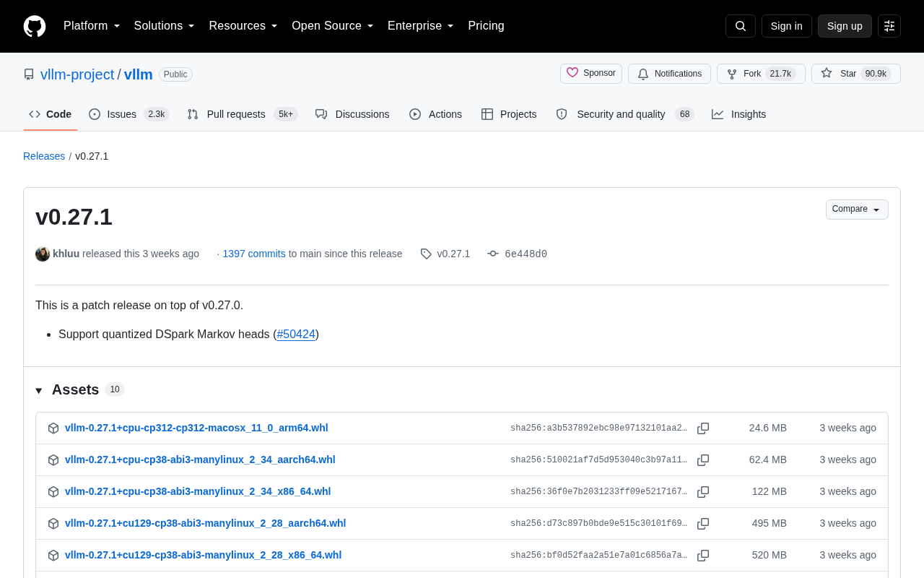View the 1397 commits link
This screenshot has height=578, width=924.
(x=254, y=254)
